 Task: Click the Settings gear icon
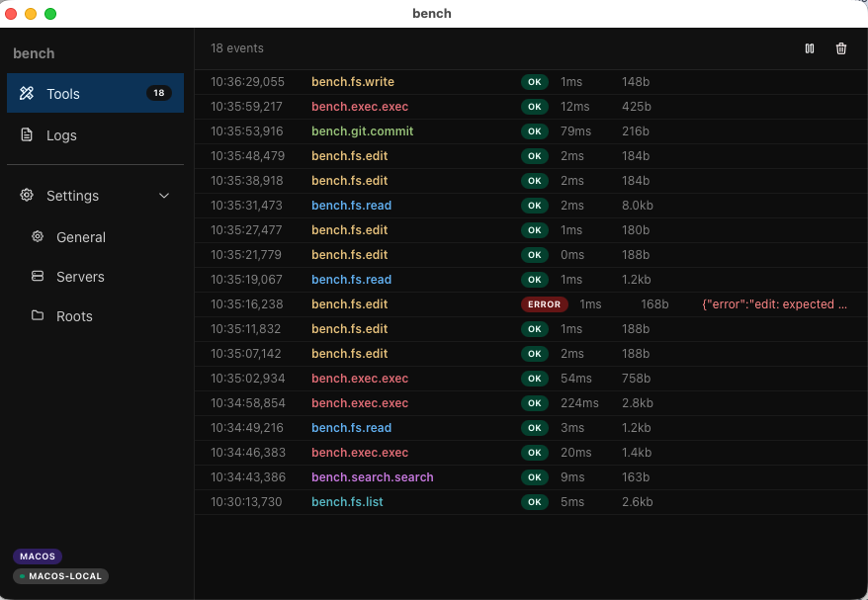(27, 195)
